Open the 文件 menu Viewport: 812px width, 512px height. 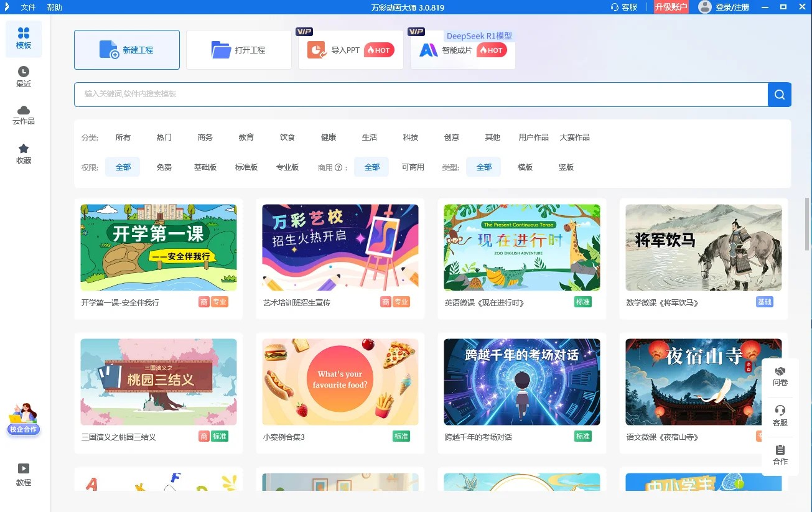pyautogui.click(x=27, y=7)
